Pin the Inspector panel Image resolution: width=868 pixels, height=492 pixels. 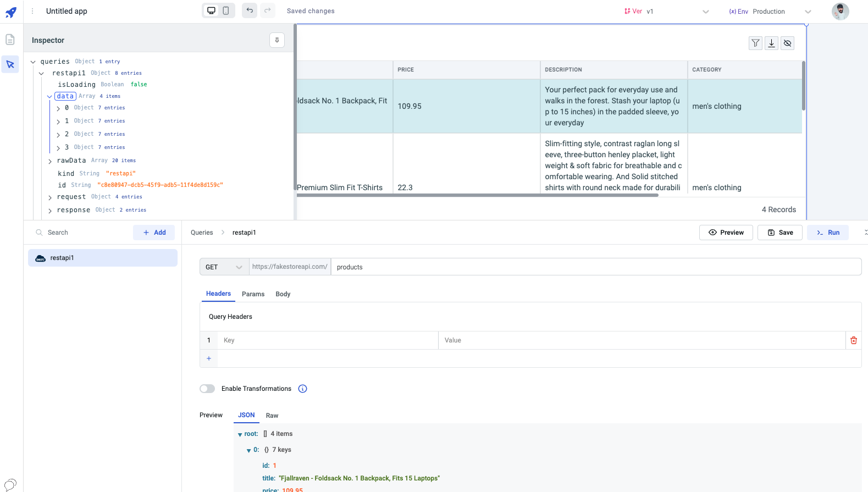click(277, 40)
